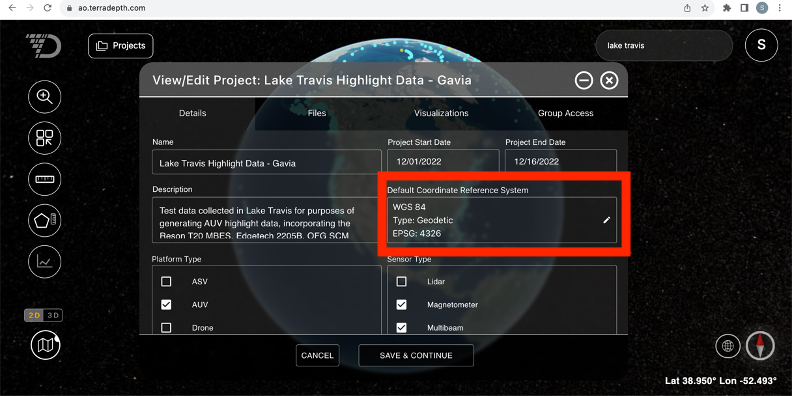Viewport: 792px width, 396px height.
Task: Close the View/Edit Project dialog
Action: point(609,80)
